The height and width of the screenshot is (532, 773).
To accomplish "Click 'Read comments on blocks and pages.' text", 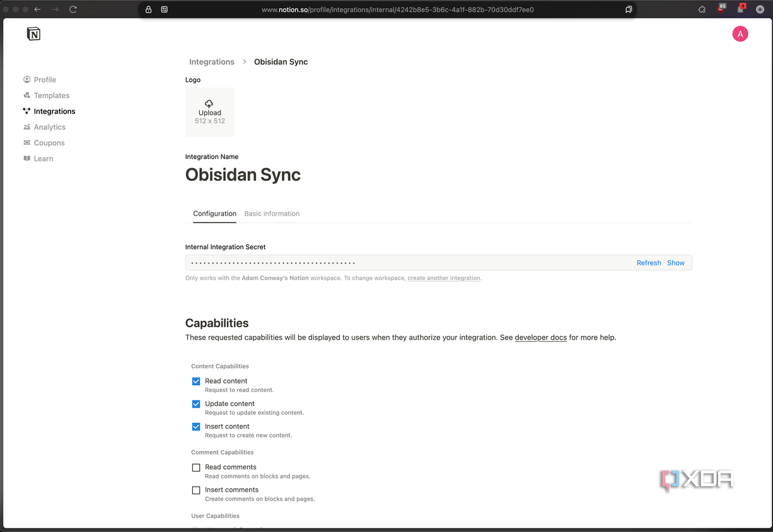I will tap(258, 477).
